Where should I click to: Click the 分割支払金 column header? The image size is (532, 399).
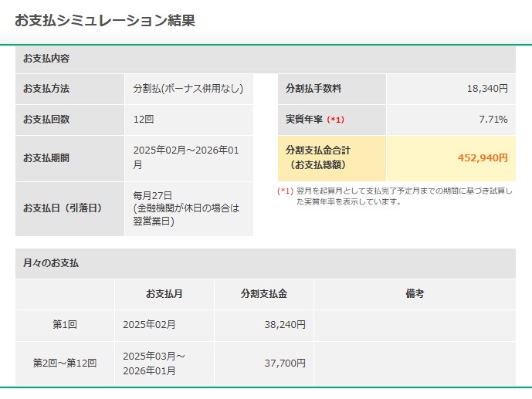pos(264,293)
